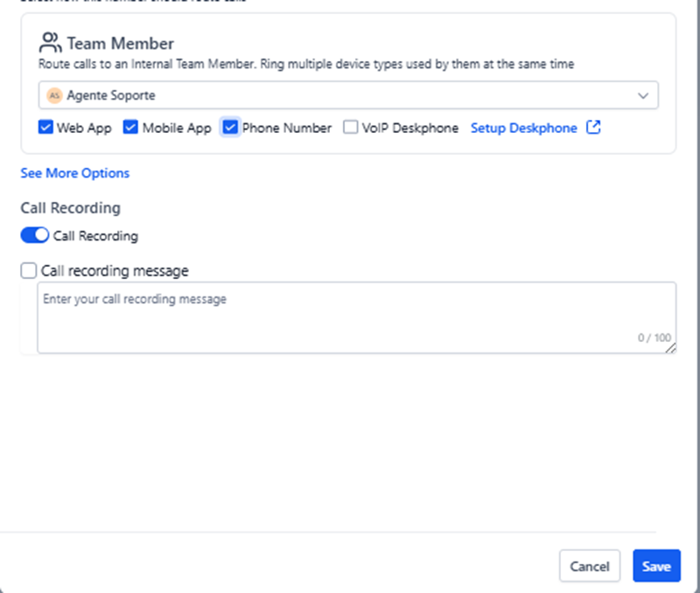The image size is (700, 593).
Task: Click the 0 / 100 character counter
Action: (x=654, y=338)
